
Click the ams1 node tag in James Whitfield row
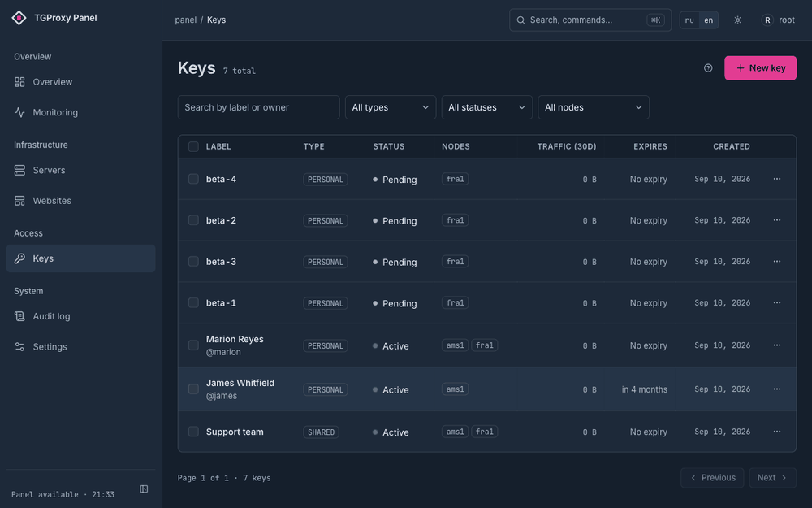[x=456, y=389]
